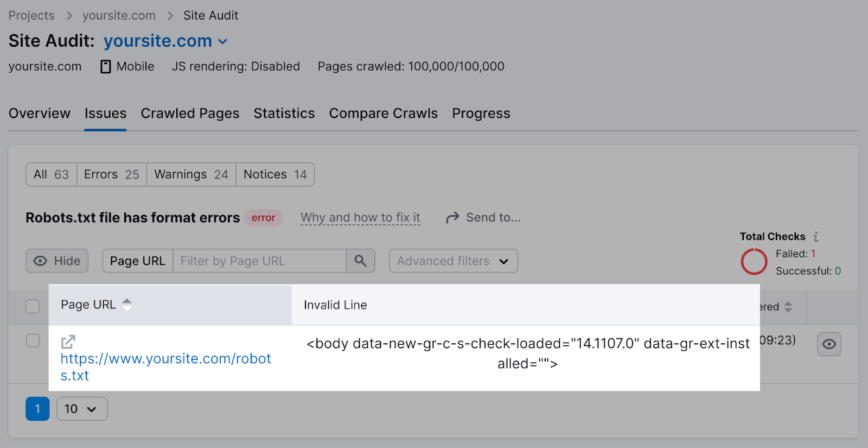
Task: Filter issues by Notices 14
Action: 275,174
